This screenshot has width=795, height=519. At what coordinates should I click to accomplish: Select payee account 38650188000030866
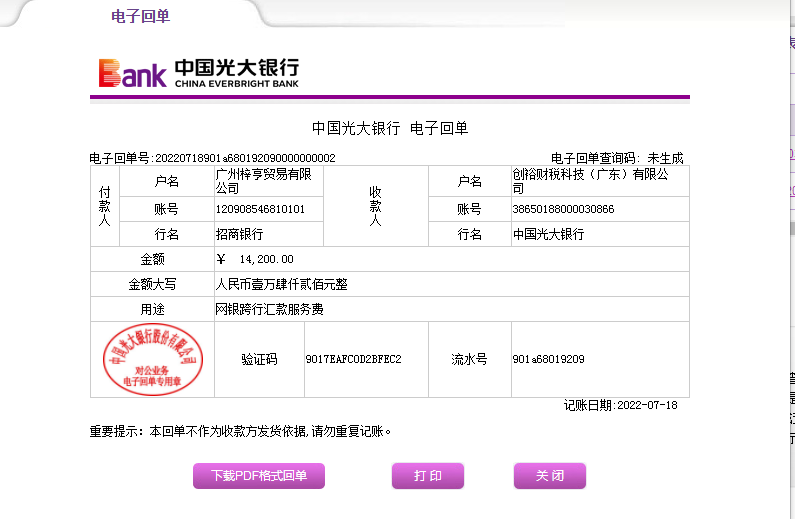click(x=563, y=209)
